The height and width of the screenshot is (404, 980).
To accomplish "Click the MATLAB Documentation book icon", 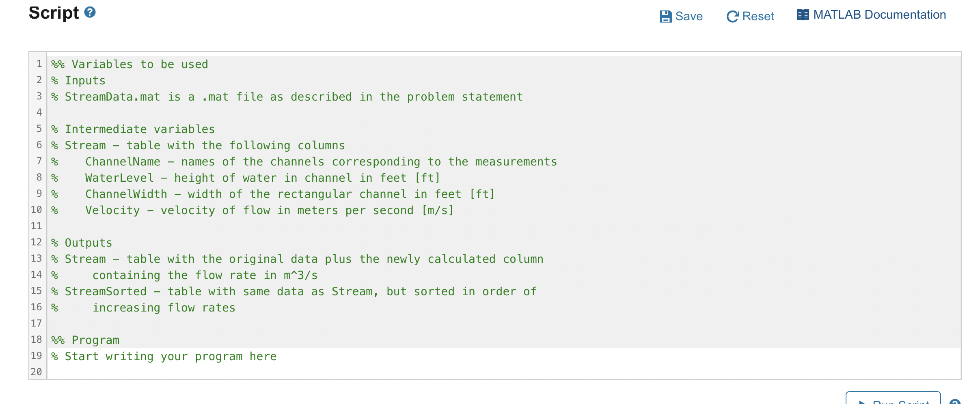I will pyautogui.click(x=803, y=15).
